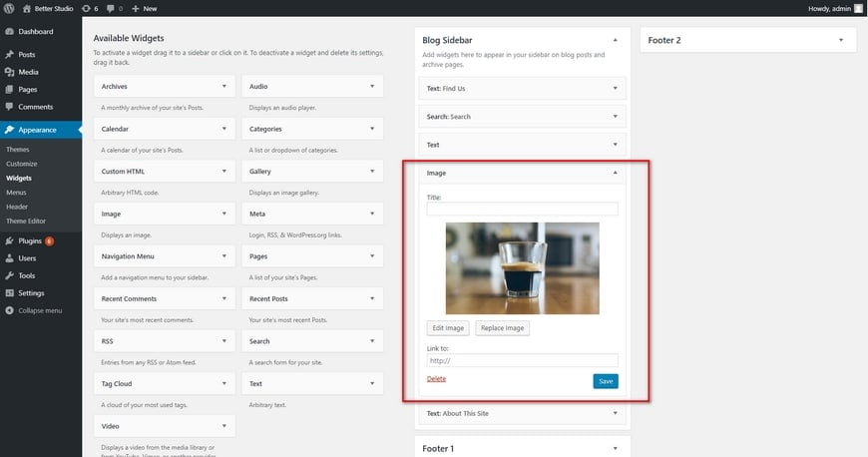Expand the Custom HTML widget arrow
Viewport: 868px width, 457px height.
pos(224,172)
